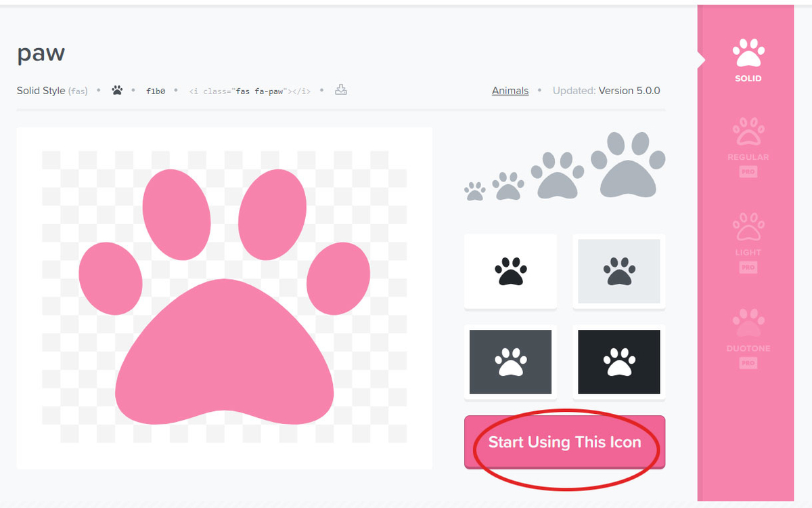Click the light gray background preview swatch
Screen dimensions: 812x508
[618, 271]
